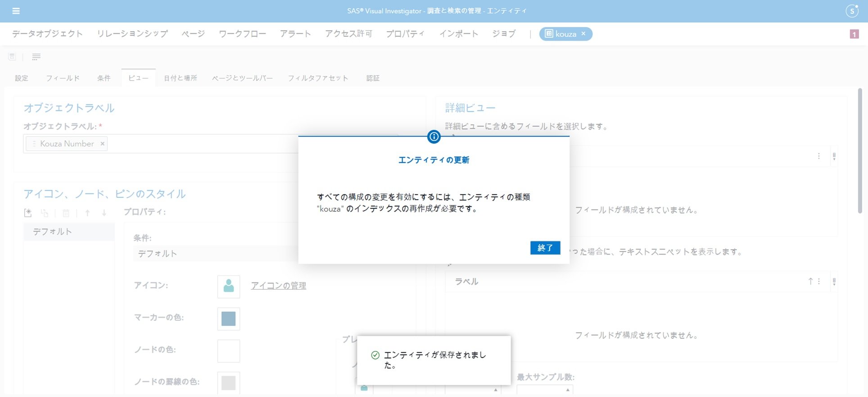Click the info icon on dialog

[434, 137]
